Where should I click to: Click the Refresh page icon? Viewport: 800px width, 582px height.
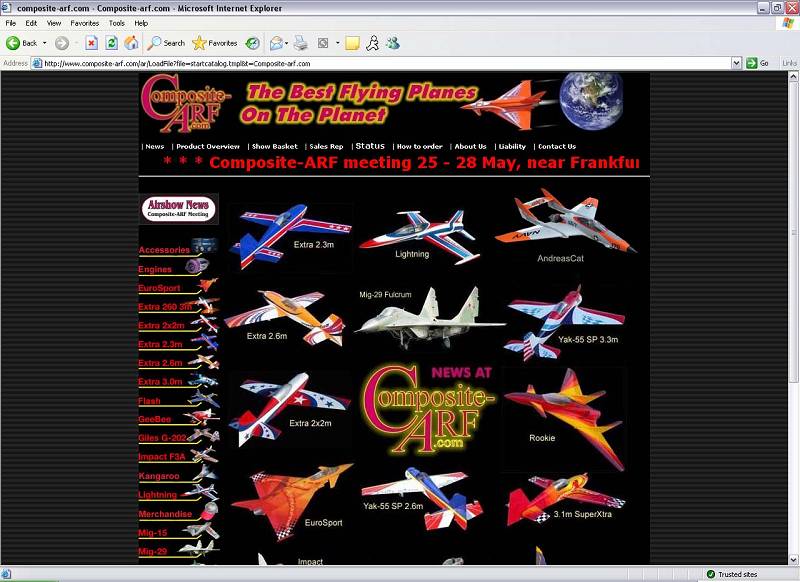tap(111, 43)
